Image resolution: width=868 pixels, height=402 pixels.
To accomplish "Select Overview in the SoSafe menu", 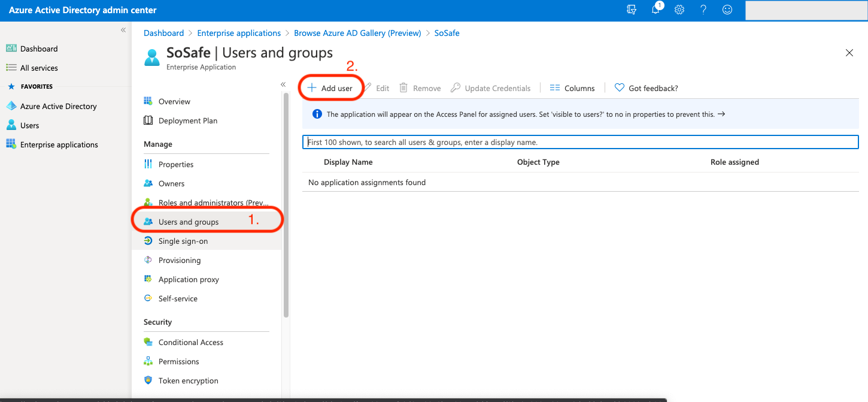I will pos(176,101).
